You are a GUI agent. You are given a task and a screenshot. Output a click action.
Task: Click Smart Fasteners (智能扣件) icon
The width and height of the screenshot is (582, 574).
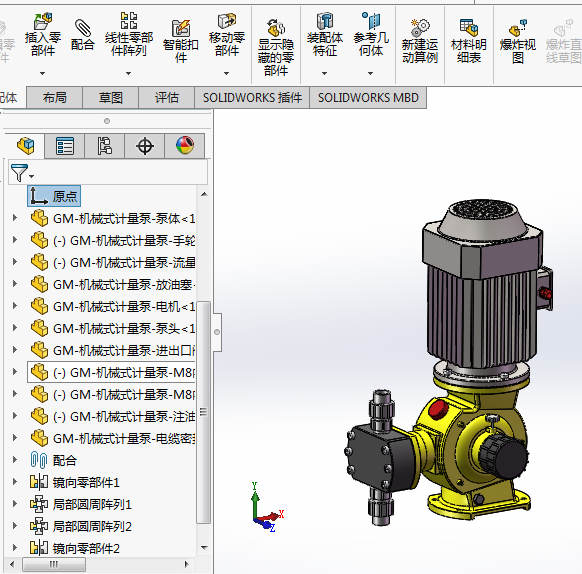tap(181, 28)
